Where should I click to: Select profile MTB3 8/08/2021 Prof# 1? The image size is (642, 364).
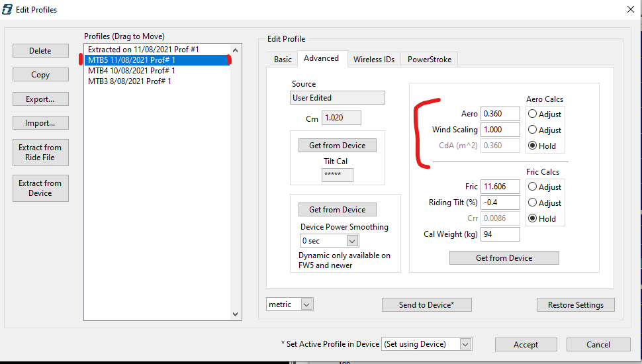[158, 81]
